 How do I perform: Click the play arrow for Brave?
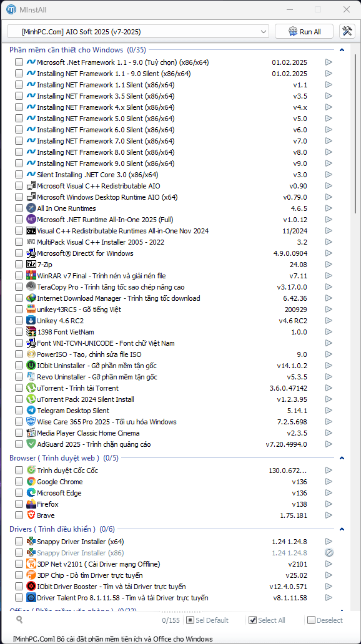point(329,515)
